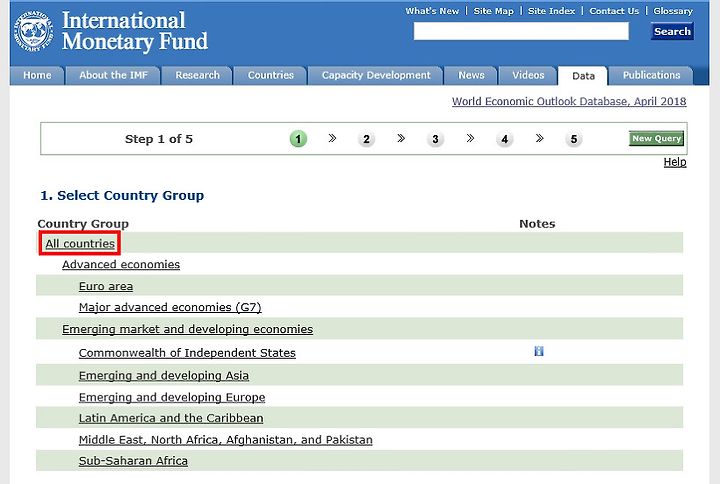720x484 pixels.
Task: Click the IMF logo emblem
Action: tap(34, 32)
